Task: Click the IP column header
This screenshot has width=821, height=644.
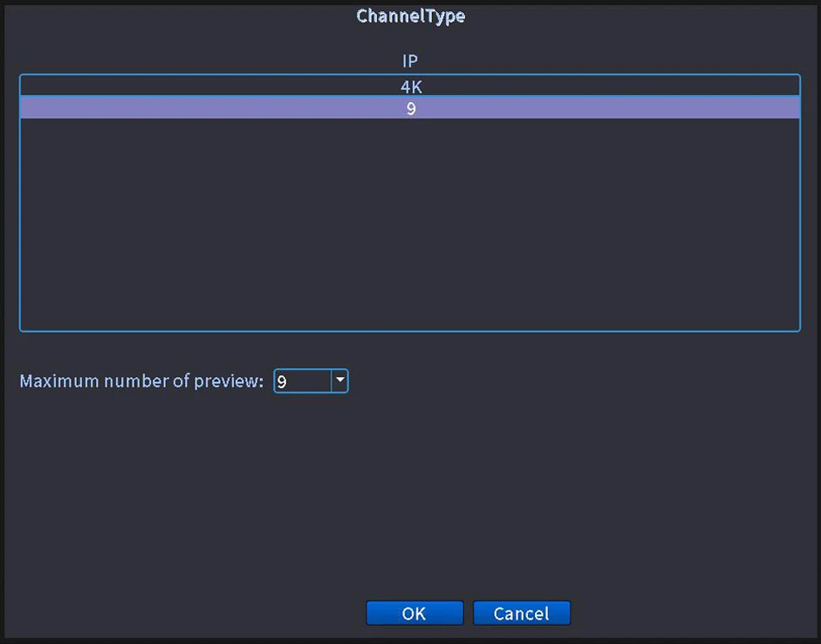Action: click(x=410, y=61)
